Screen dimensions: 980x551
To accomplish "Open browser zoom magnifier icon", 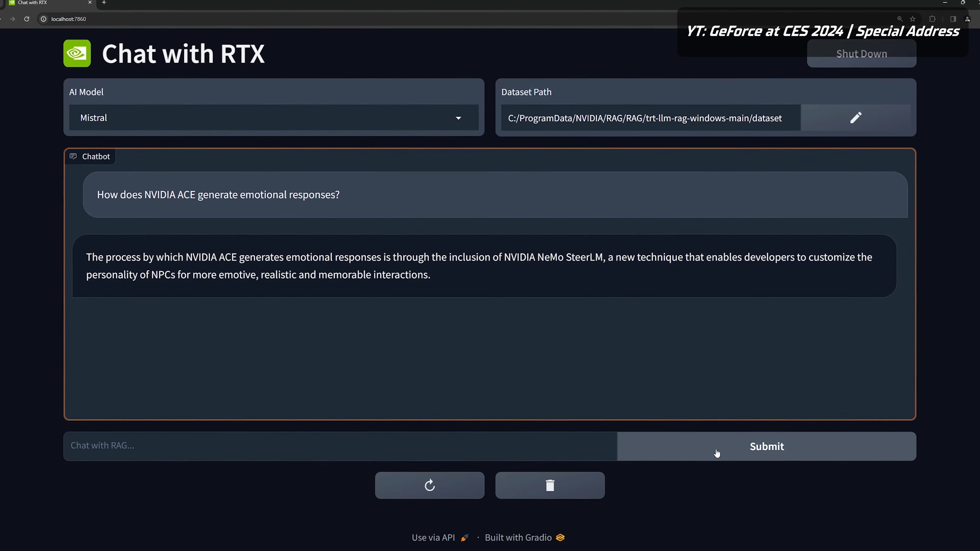I will click(900, 19).
